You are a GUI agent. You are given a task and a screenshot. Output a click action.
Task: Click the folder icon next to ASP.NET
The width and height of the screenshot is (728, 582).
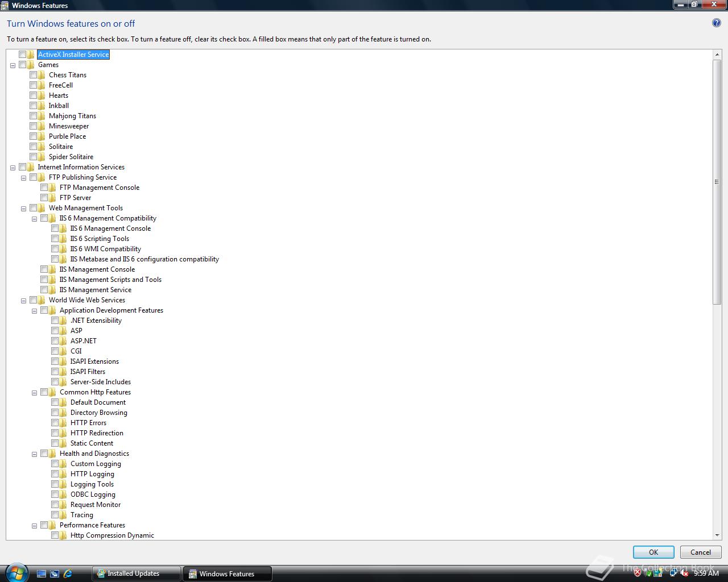click(63, 341)
